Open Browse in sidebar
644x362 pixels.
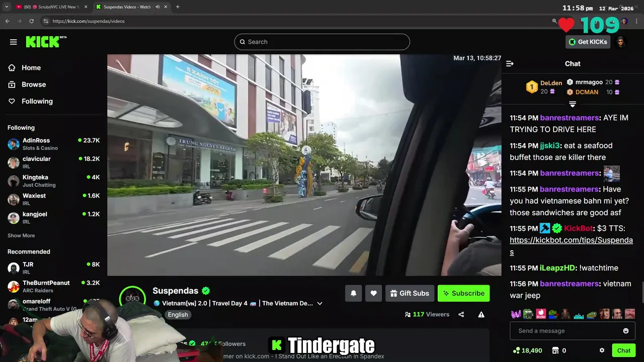coord(33,84)
